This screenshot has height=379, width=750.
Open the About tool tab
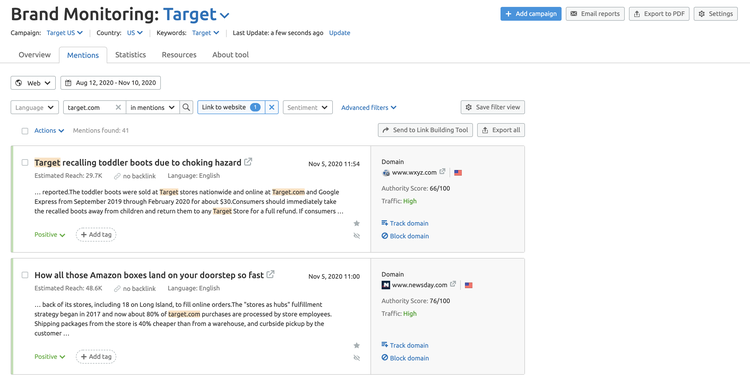(x=231, y=55)
